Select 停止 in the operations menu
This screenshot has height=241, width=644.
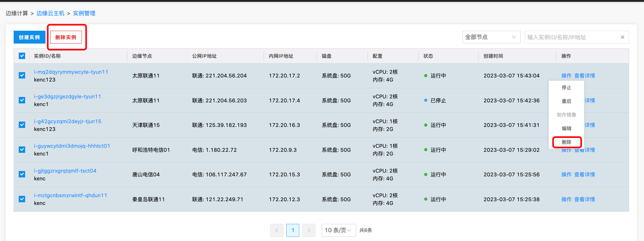(x=566, y=88)
